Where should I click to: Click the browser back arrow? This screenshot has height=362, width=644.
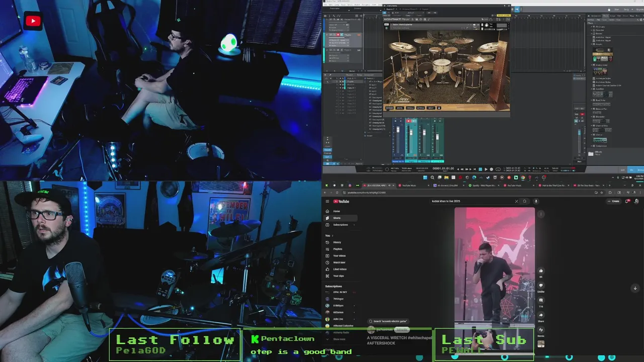(x=325, y=193)
